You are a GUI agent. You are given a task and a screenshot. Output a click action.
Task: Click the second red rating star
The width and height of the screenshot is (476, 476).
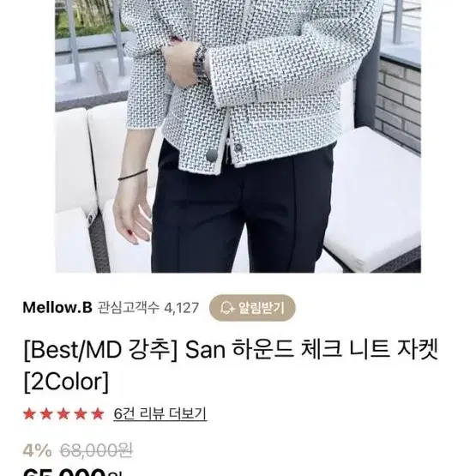[46, 413]
